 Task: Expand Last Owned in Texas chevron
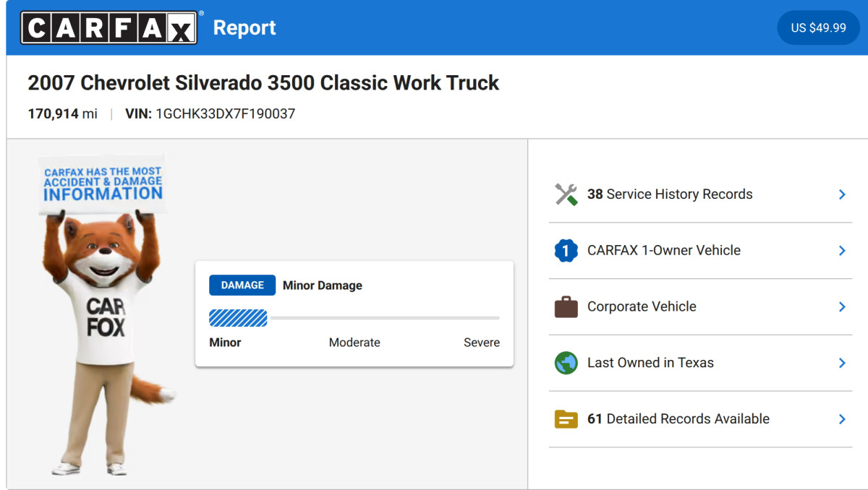tap(842, 363)
